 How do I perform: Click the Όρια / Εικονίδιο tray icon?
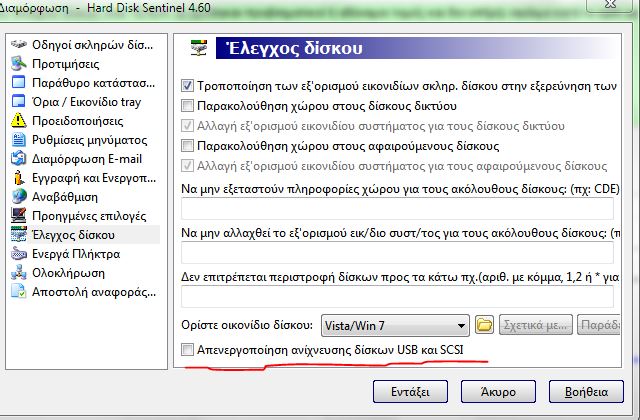(19, 102)
